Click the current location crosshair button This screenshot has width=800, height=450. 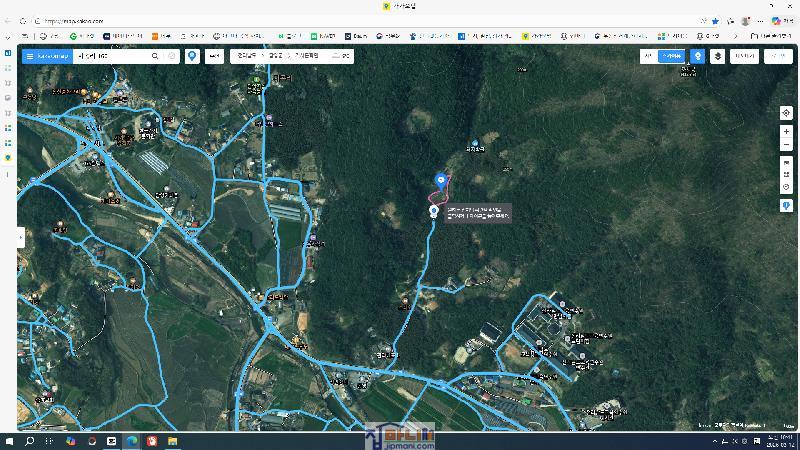pos(786,113)
